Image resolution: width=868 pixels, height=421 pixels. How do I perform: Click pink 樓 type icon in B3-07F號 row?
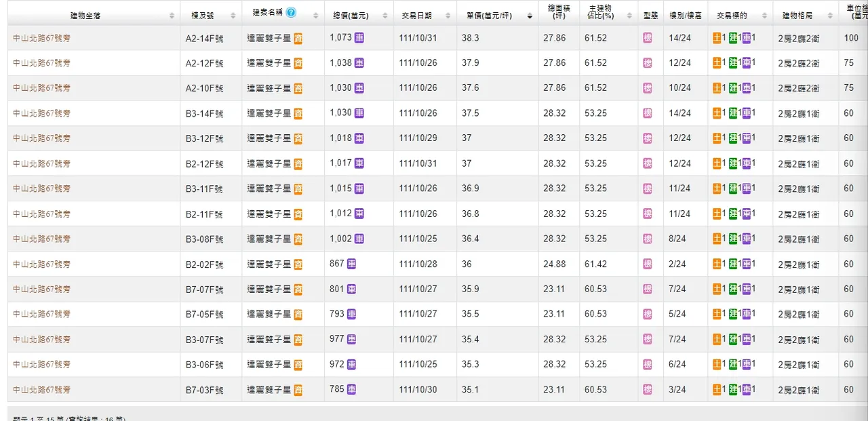(x=648, y=339)
